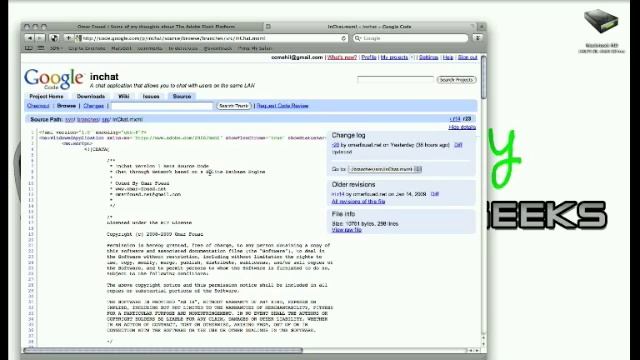Open the Settings link
640x360 pixels.
pos(429,58)
